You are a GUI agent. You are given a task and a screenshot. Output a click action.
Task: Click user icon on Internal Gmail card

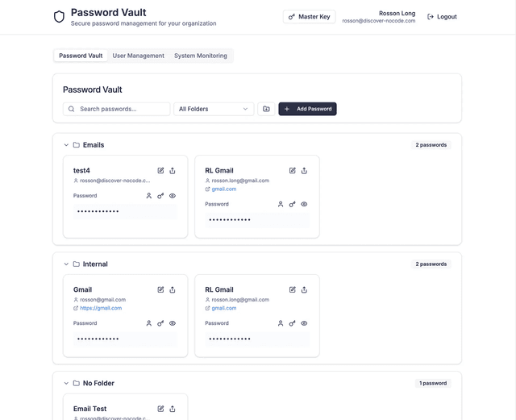(x=149, y=323)
